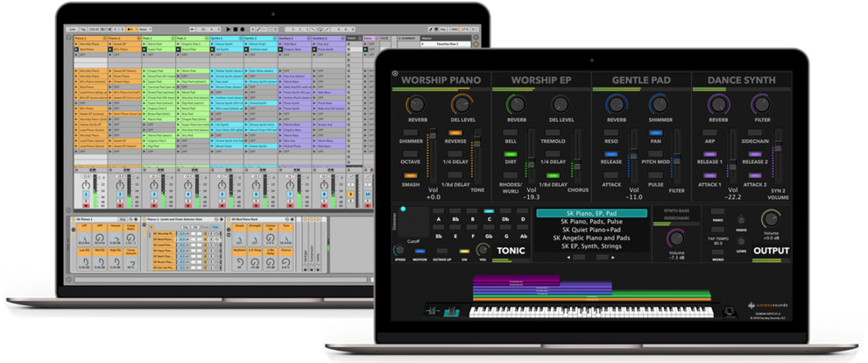Close the Sunday Keys panel with X icon
This screenshot has width=868, height=363.
point(396,74)
